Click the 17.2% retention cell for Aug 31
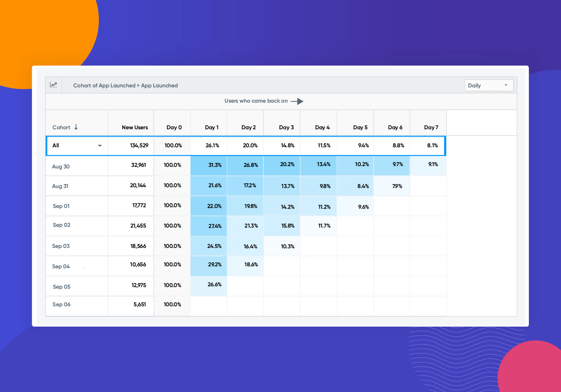 coord(245,186)
